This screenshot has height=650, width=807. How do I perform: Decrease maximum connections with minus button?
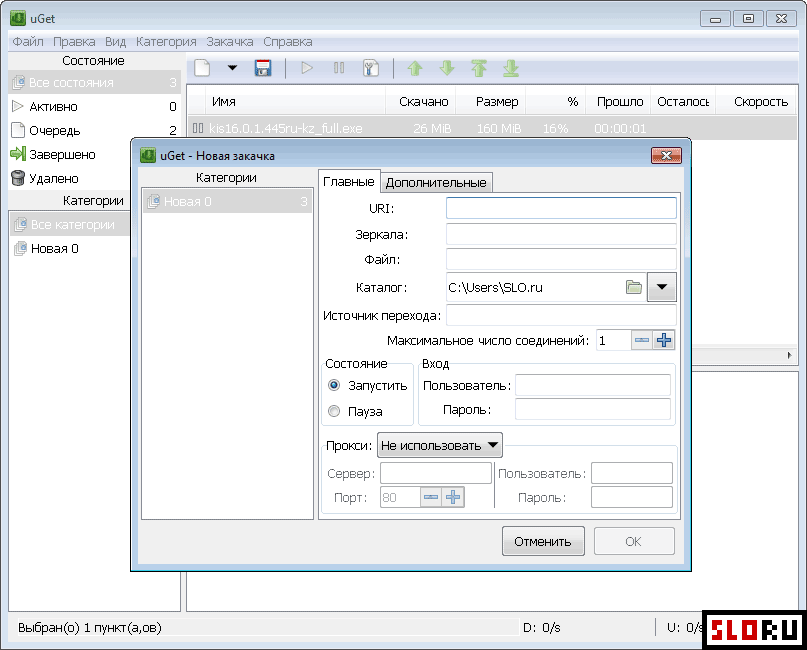coord(642,340)
